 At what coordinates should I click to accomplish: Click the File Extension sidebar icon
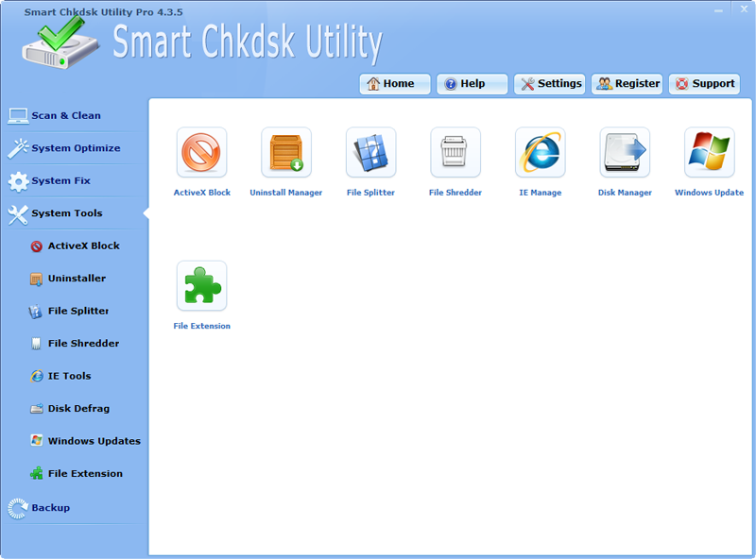tap(36, 473)
